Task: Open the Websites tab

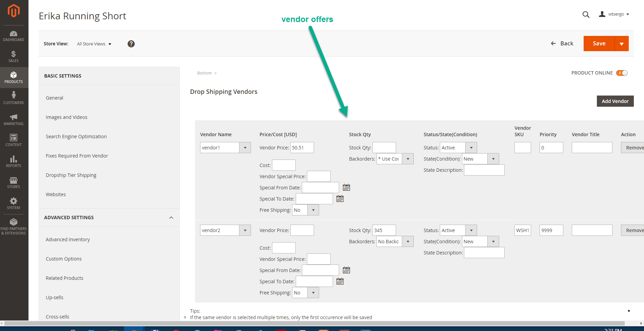Action: click(56, 194)
